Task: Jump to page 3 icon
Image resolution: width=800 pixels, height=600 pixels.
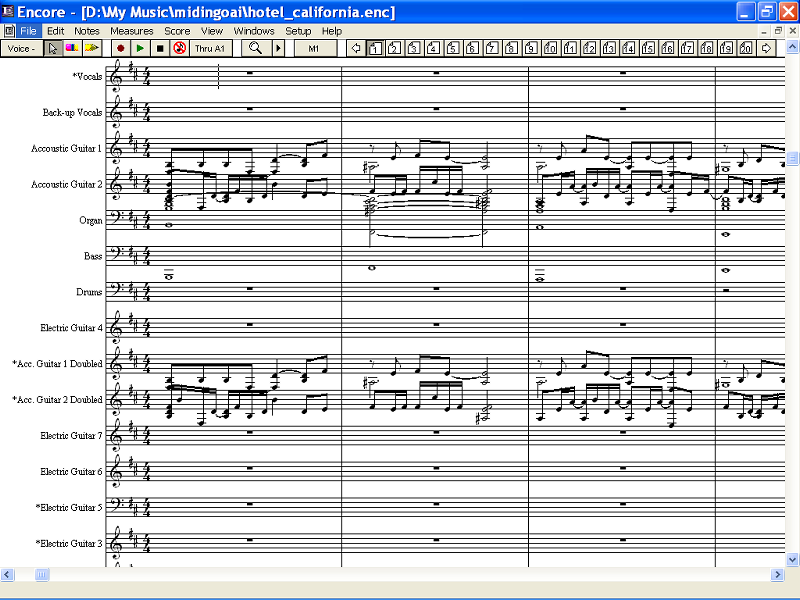Action: (x=414, y=48)
